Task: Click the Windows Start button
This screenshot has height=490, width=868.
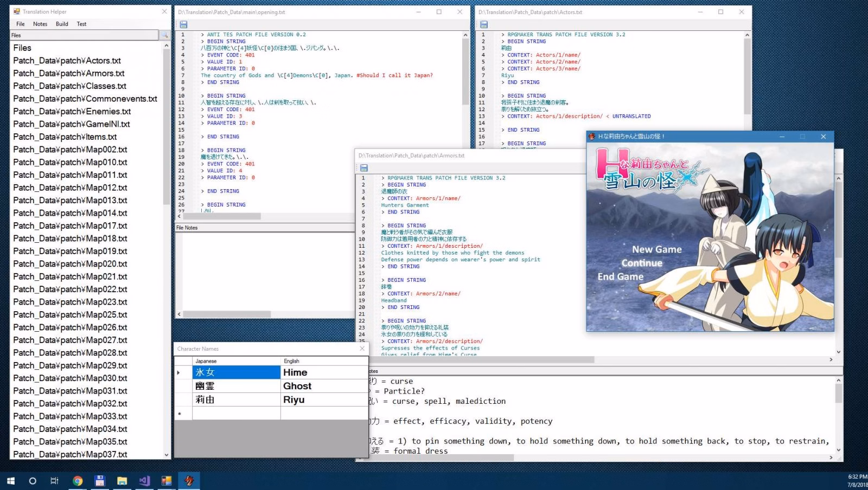Action: 10,481
